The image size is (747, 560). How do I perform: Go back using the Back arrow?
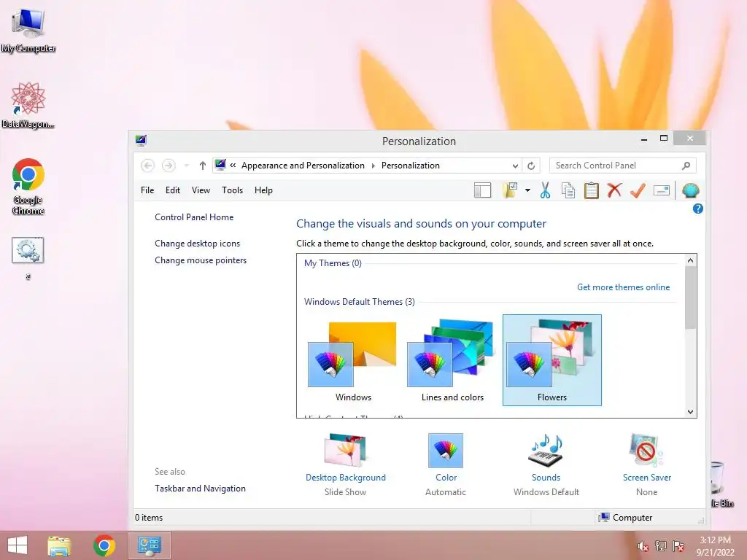[147, 166]
